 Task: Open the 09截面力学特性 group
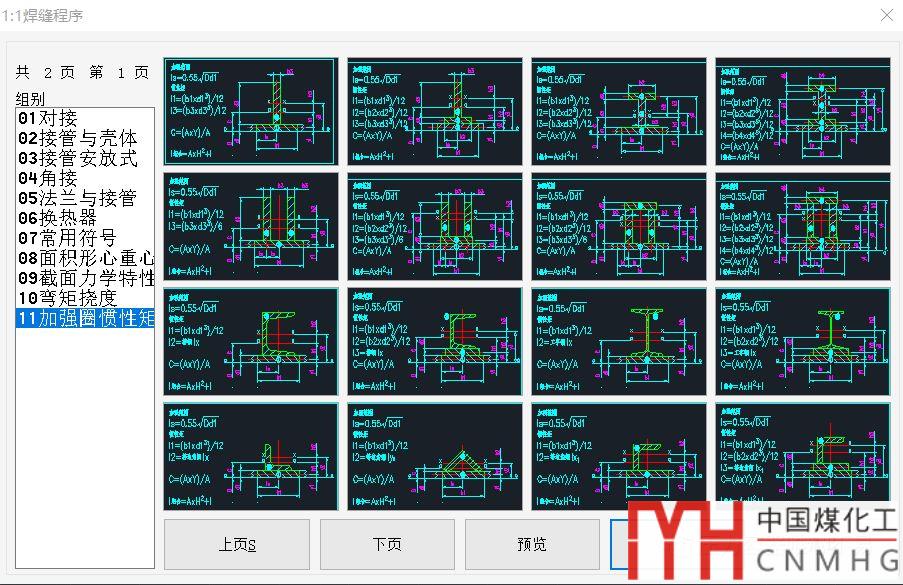click(85, 278)
